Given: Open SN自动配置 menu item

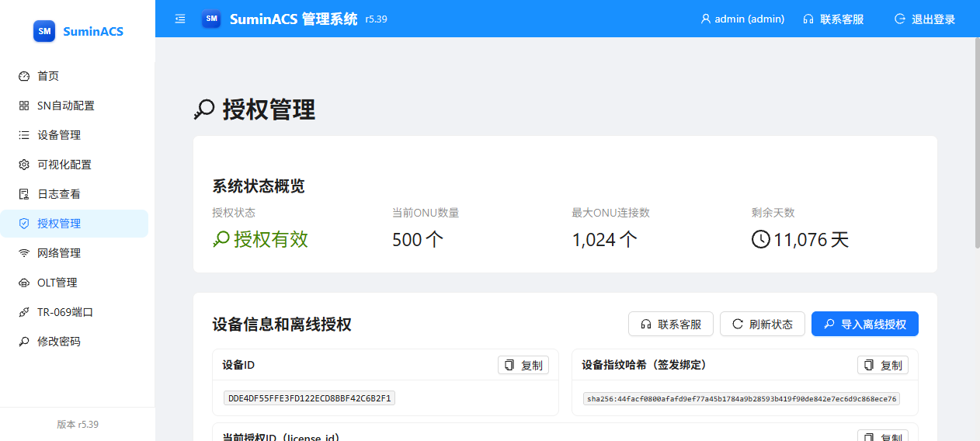Looking at the screenshot, I should click(75, 106).
